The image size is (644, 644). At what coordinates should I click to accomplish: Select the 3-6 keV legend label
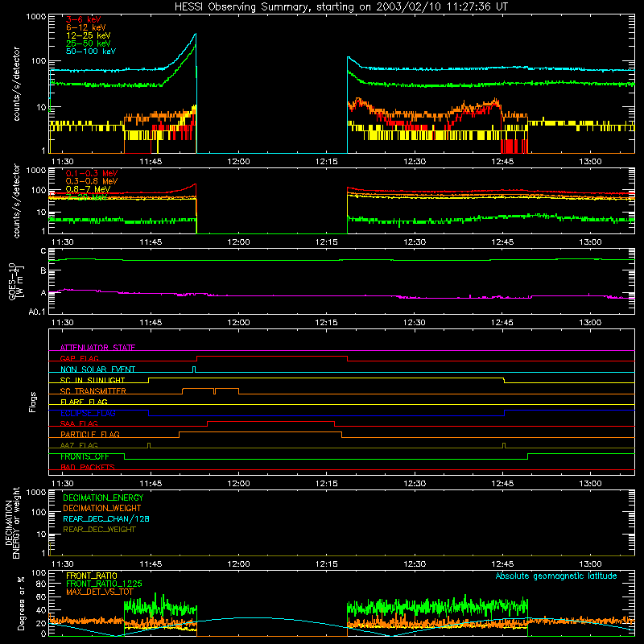tap(83, 19)
